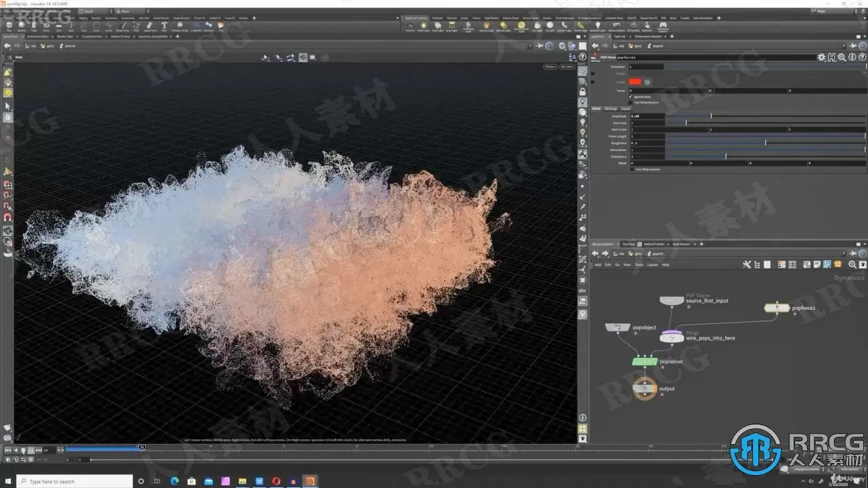Open the No cam dropdown in viewport
The width and height of the screenshot is (868, 488).
click(x=567, y=66)
